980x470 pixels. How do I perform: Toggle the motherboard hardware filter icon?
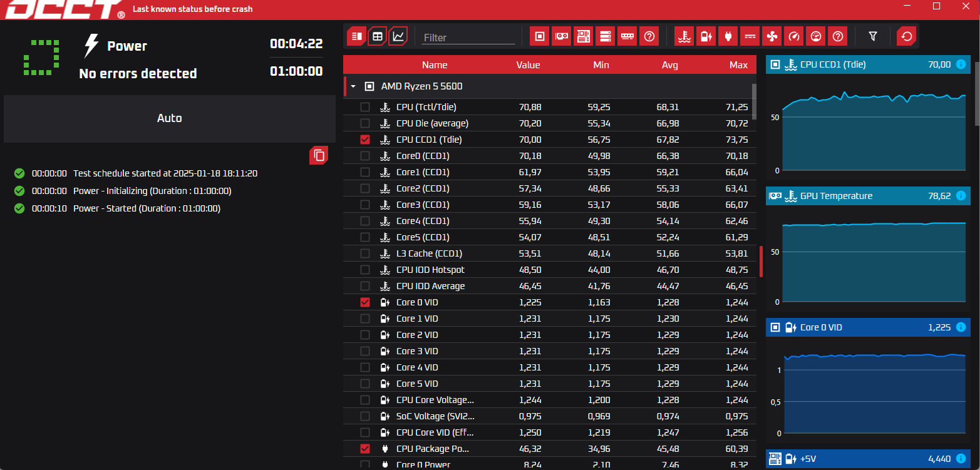tap(583, 37)
